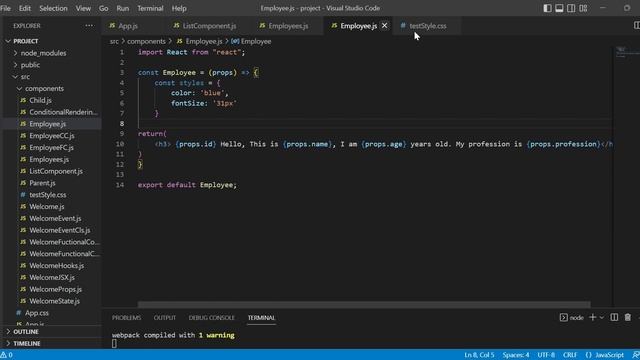
Task: Open EmployeeCC.js in explorer
Action: tap(51, 136)
